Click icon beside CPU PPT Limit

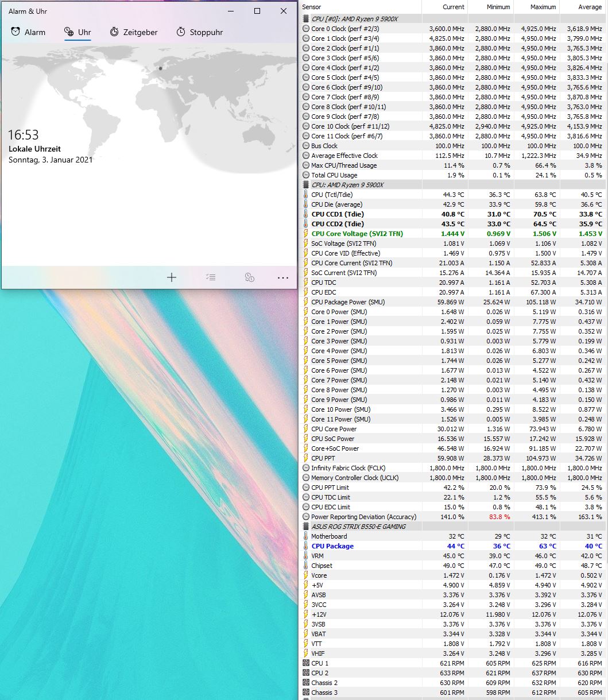click(x=306, y=488)
